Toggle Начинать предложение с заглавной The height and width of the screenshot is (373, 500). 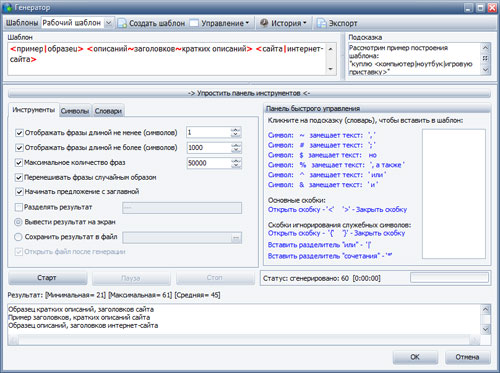[x=19, y=192]
